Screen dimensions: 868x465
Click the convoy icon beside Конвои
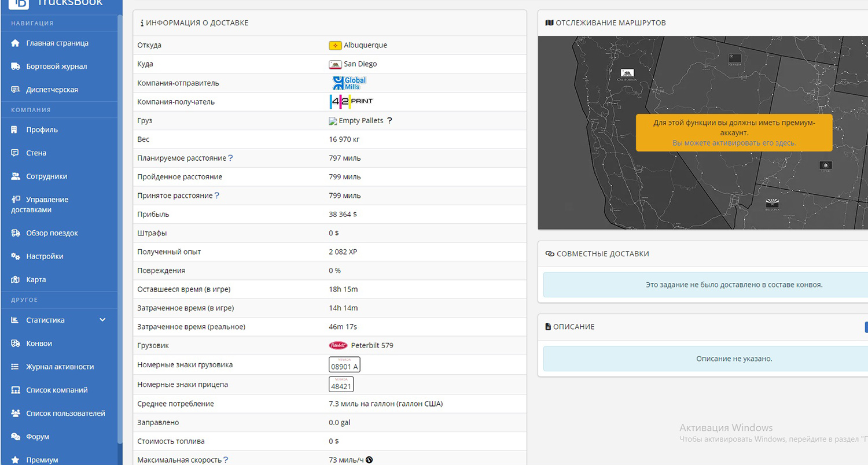(x=16, y=344)
